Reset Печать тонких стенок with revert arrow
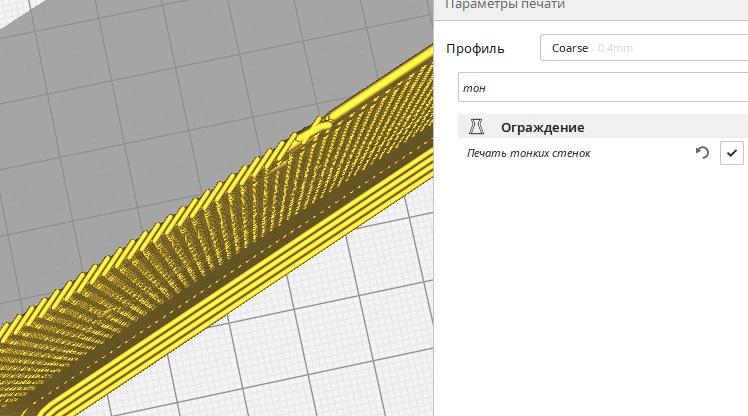This screenshot has height=416, width=748. [702, 153]
